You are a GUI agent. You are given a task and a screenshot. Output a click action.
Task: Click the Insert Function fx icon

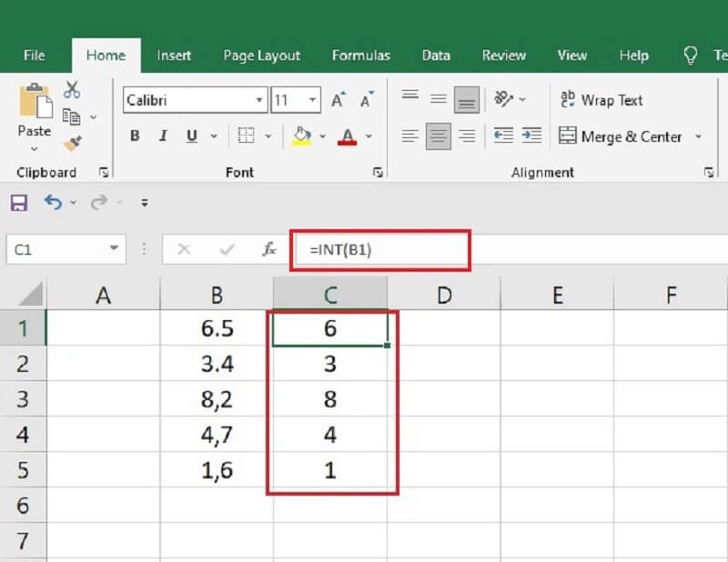coord(269,249)
